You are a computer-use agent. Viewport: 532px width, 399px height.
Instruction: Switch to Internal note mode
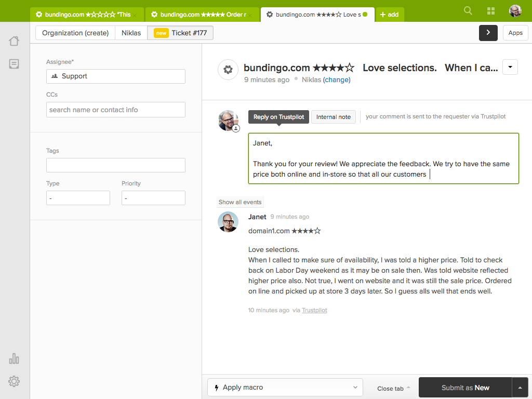(x=333, y=117)
